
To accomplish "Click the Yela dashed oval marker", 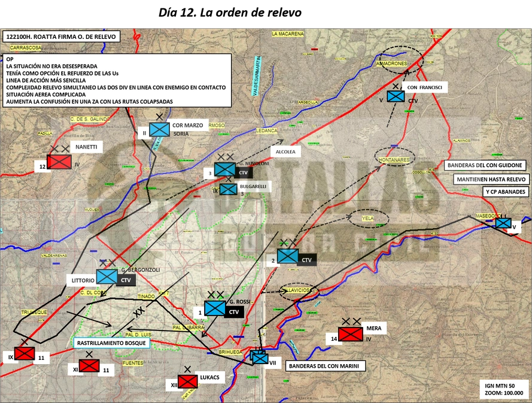I will [368, 219].
